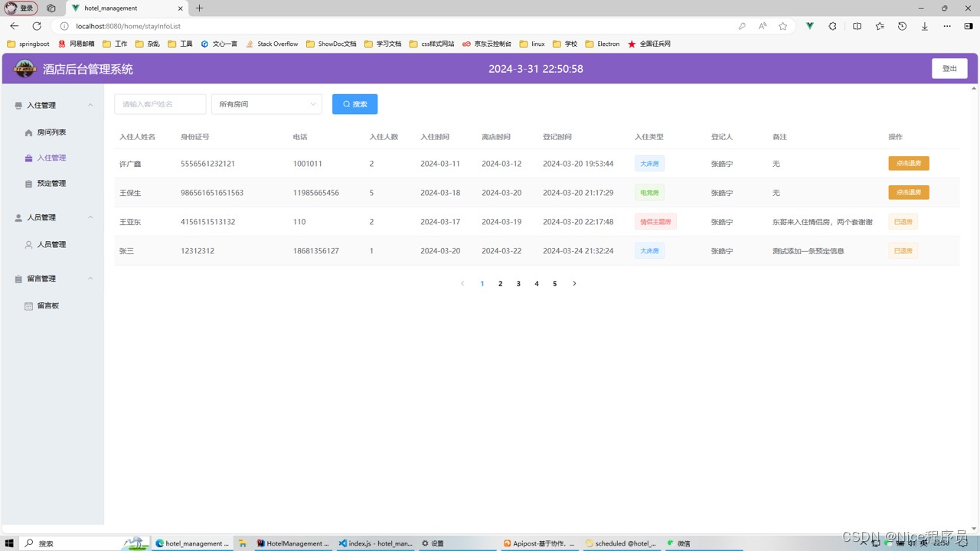980x551 pixels.
Task: Open 人员管理 submenu item
Action: [52, 245]
